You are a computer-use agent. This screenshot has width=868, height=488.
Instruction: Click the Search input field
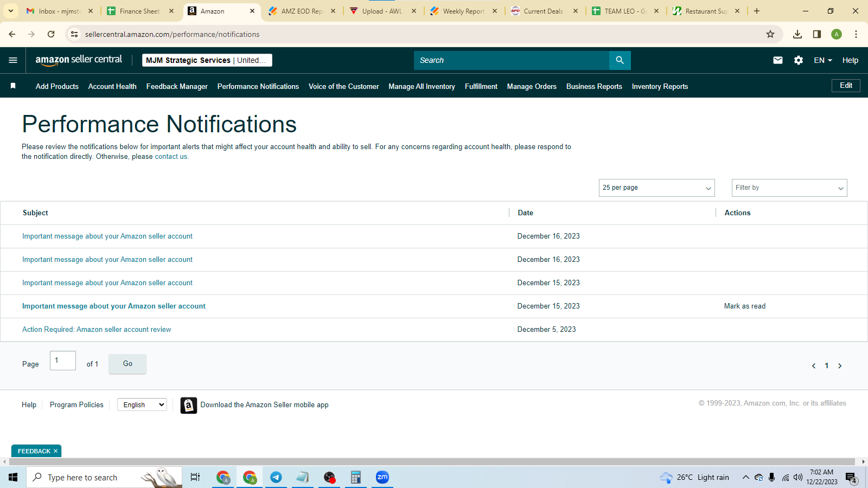512,60
